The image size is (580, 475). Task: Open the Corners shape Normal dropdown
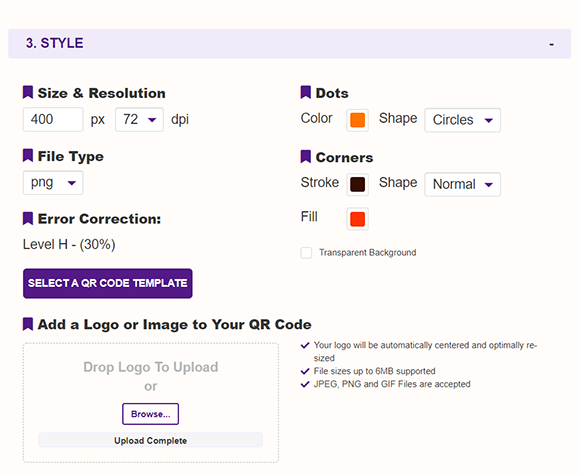tap(463, 184)
